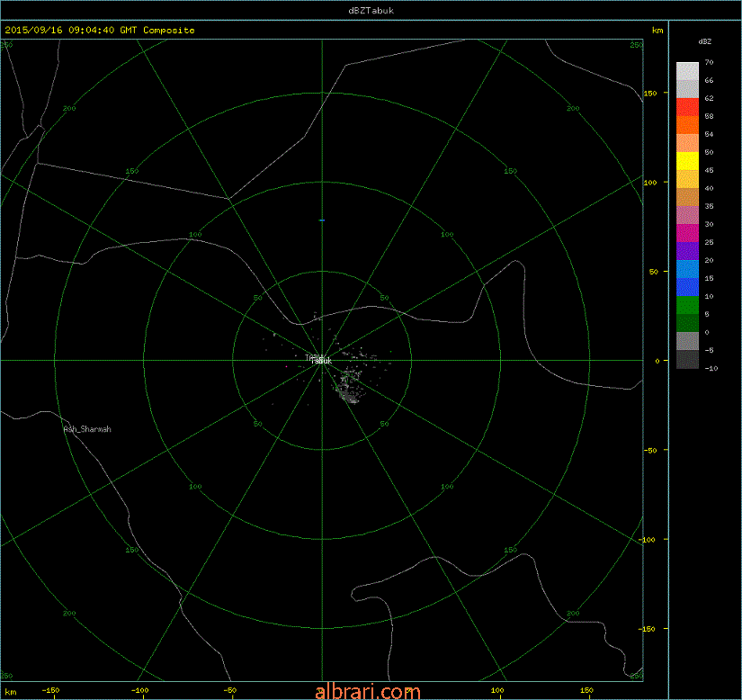The width and height of the screenshot is (742, 700).
Task: Click the "Ash_Sharmah" place label
Action: pos(87,429)
